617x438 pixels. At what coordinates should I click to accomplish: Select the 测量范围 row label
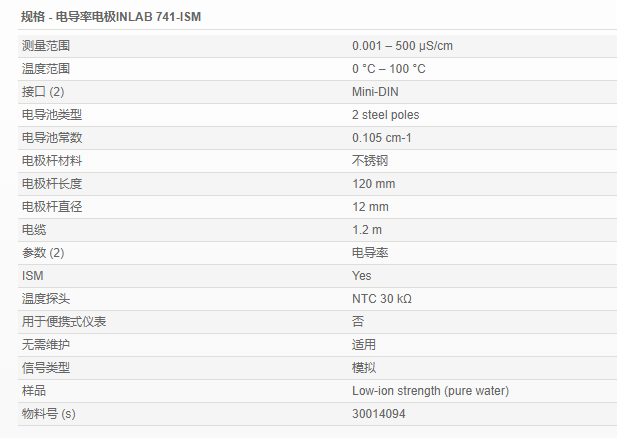(46, 46)
